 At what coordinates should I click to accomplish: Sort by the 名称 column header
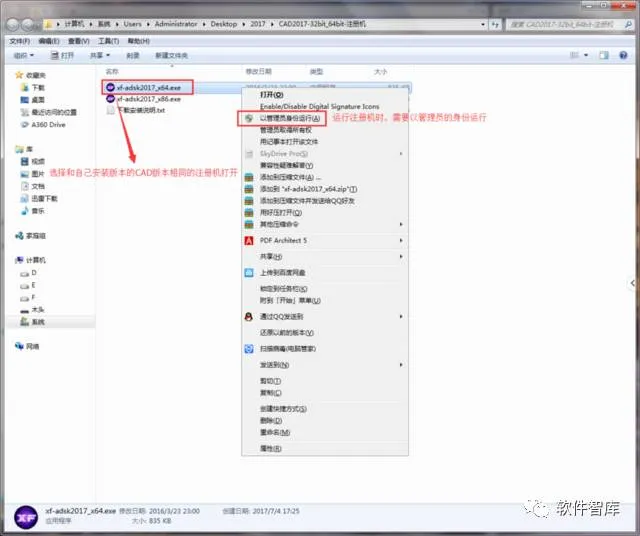112,71
